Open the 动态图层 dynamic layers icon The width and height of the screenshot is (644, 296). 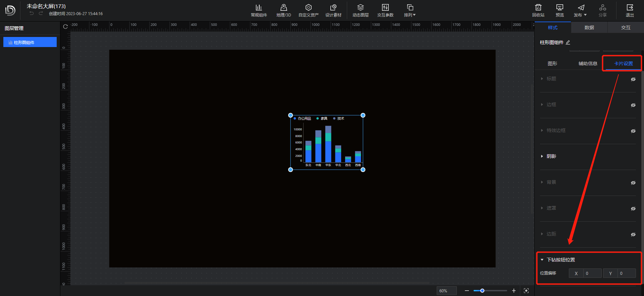(360, 8)
